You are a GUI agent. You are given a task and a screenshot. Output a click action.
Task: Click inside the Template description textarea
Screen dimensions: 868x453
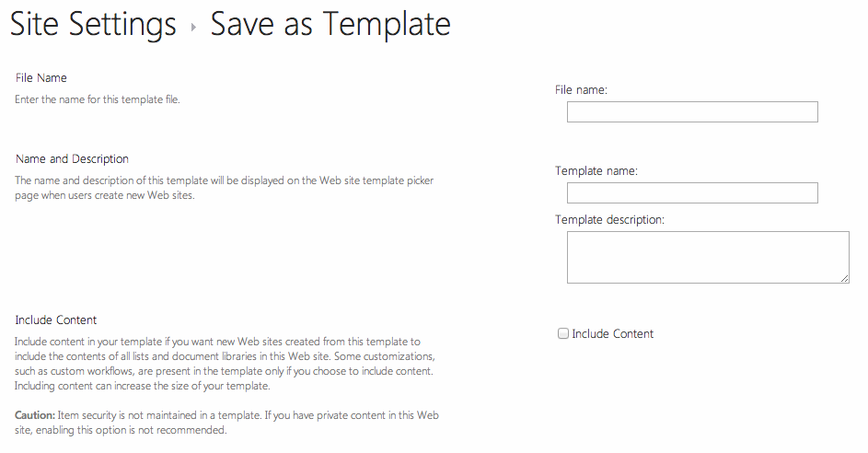click(707, 257)
